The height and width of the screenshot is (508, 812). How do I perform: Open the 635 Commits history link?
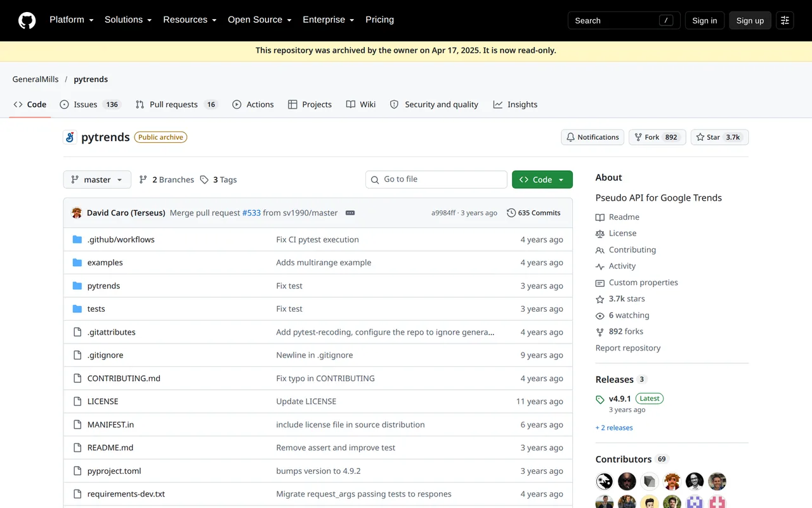(x=534, y=213)
